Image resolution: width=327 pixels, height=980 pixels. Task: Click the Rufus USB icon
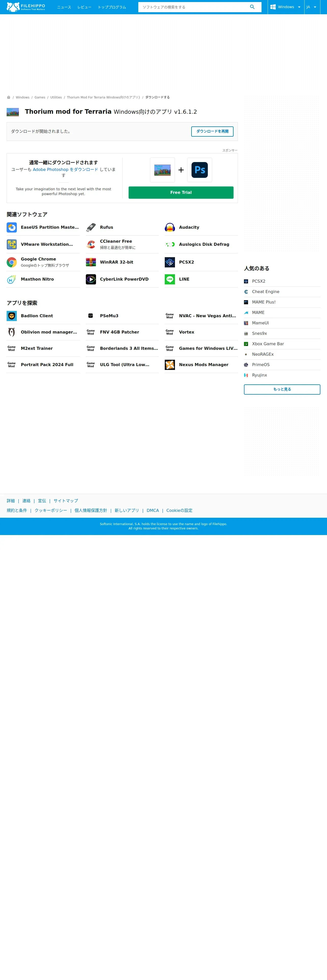[x=91, y=227]
